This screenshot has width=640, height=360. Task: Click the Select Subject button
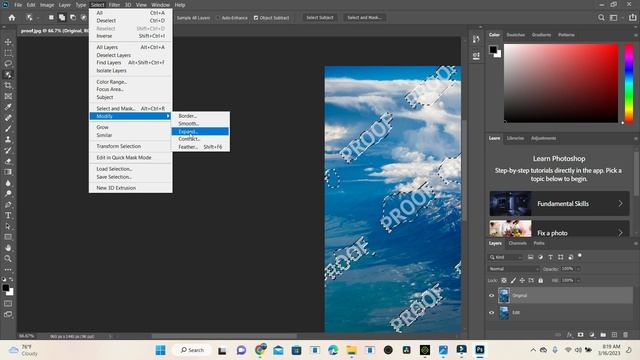tap(320, 18)
